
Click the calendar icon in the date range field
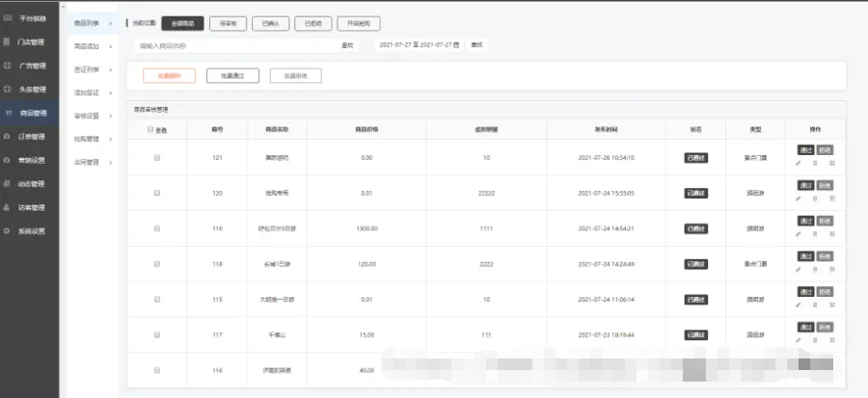[456, 45]
